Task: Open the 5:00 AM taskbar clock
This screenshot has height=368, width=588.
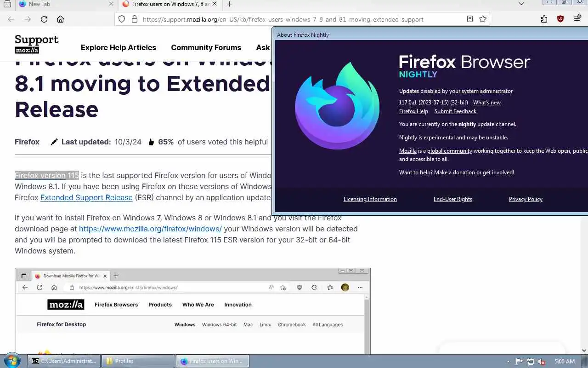Action: (x=565, y=362)
